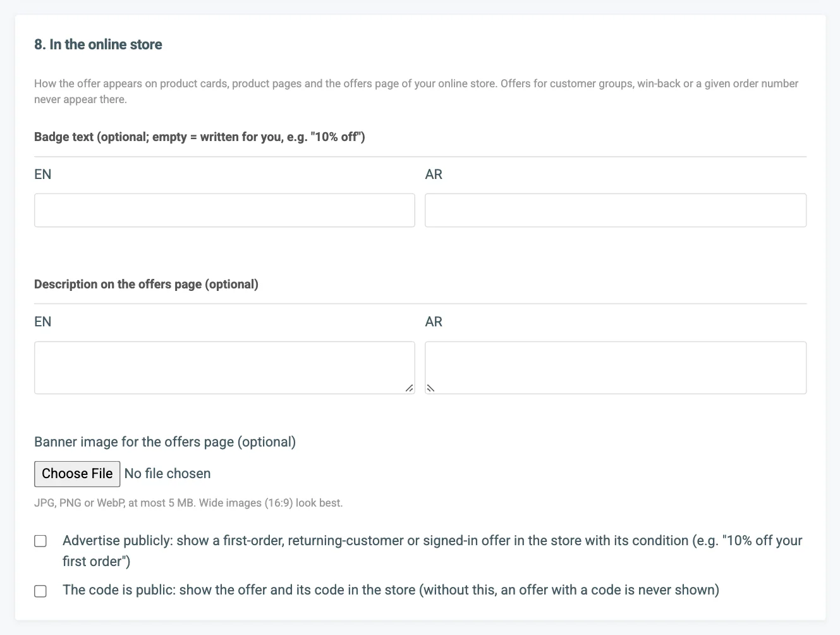
Task: Click the Badge text (optional) label
Action: 200,137
